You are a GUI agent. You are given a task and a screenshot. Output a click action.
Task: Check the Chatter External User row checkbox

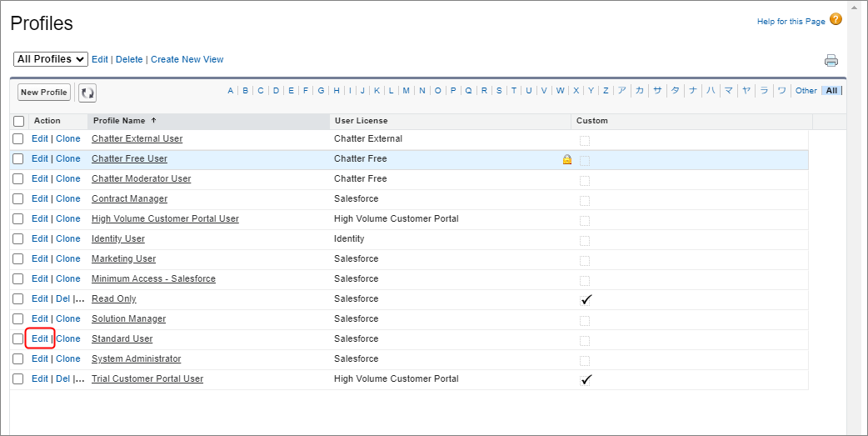coord(18,138)
